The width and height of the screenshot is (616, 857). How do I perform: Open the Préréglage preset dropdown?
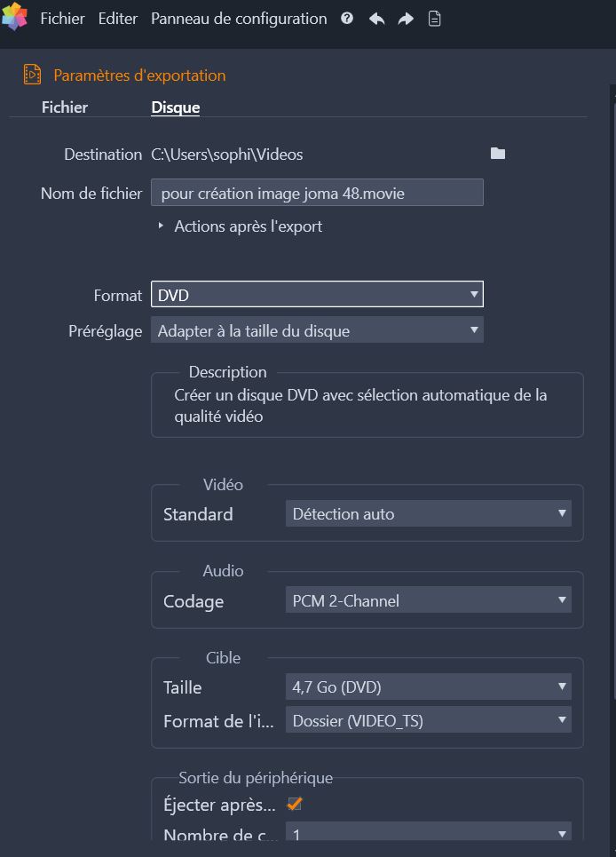pos(317,330)
